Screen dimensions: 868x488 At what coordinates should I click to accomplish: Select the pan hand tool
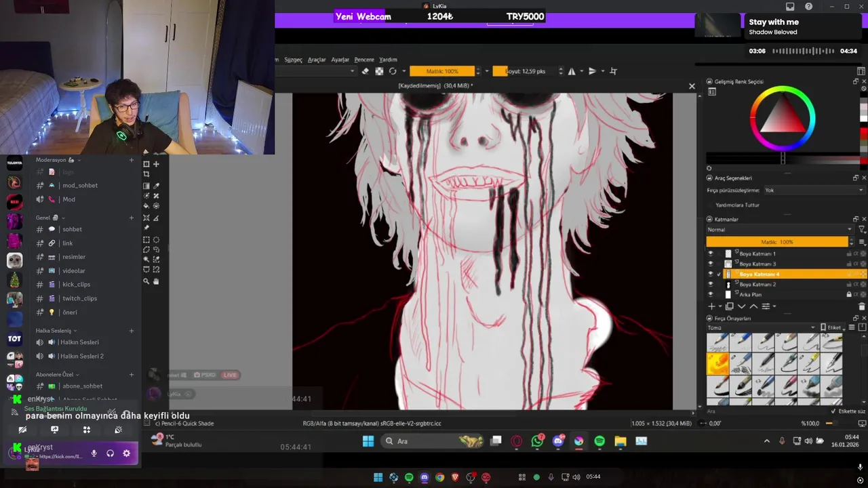[157, 281]
